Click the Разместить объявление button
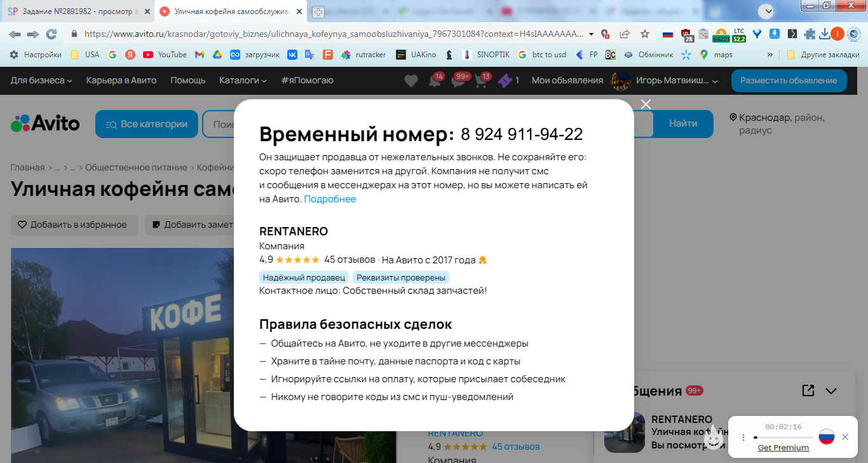Screen dimensions: 868x463 (789, 81)
